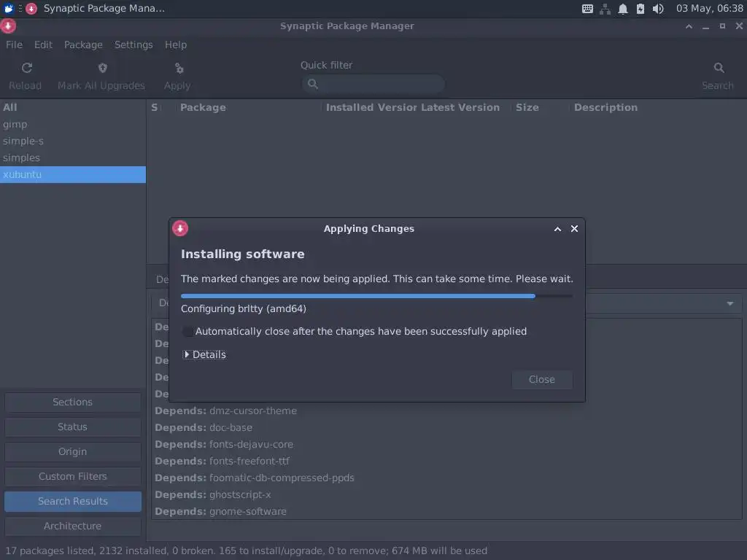Click the dmz-cursor-theme dependency line
This screenshot has height=560, width=747.
pos(226,411)
